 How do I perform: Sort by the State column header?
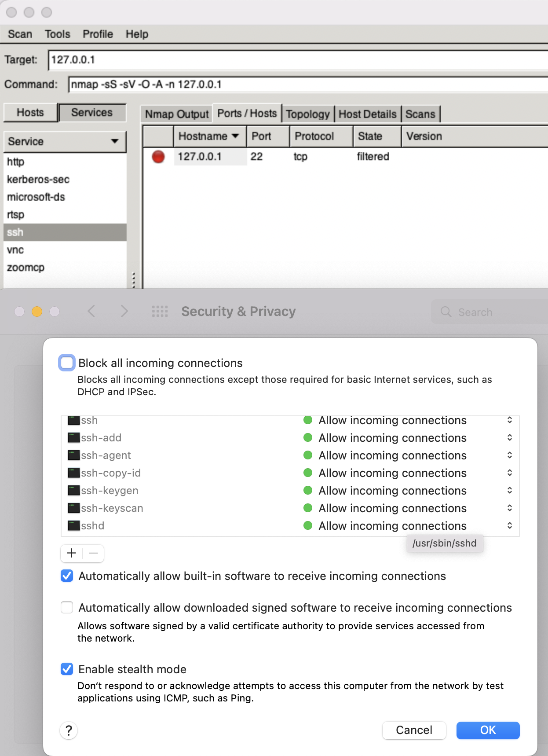coord(377,136)
